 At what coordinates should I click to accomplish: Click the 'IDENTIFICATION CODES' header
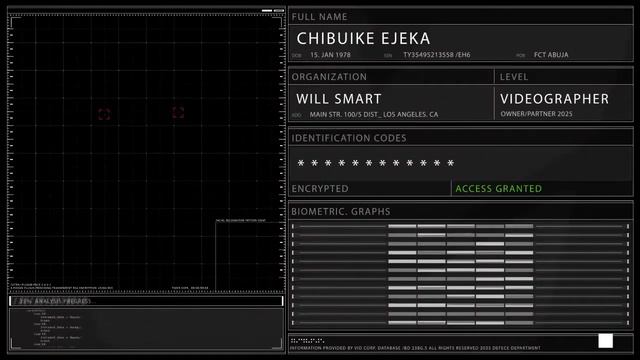click(x=349, y=138)
